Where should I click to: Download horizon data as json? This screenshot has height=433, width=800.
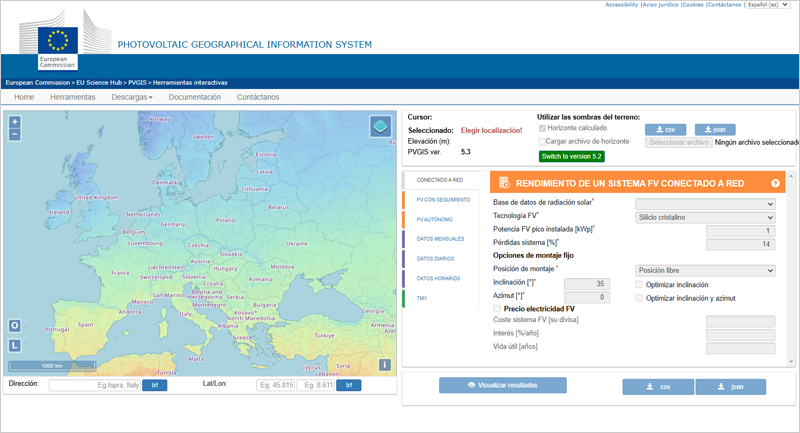[x=715, y=130]
